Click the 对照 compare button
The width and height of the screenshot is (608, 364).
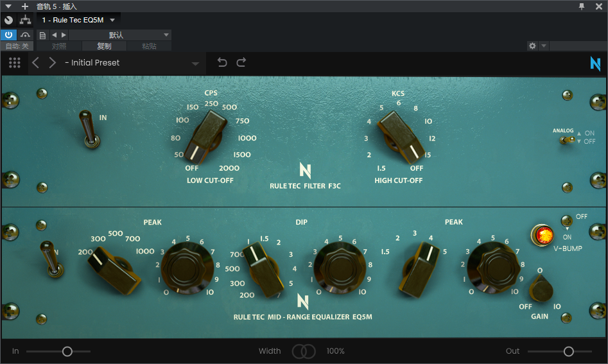[59, 46]
